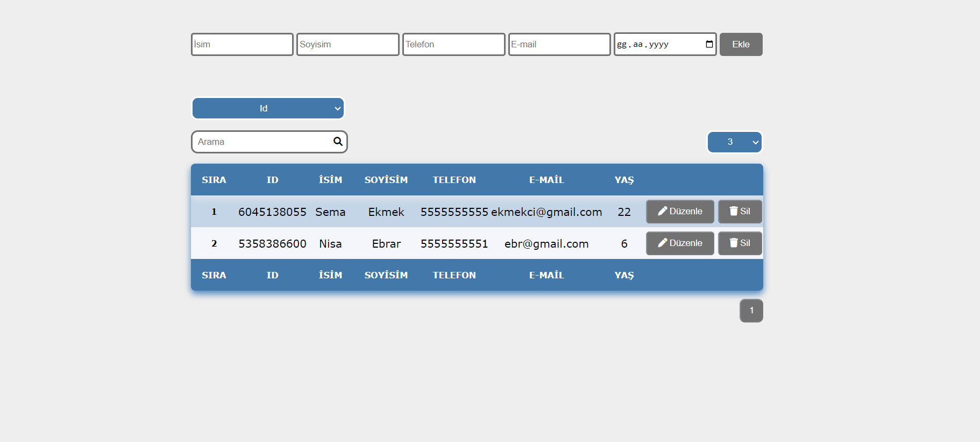Expand the rows-per-page dropdown showing 3

734,142
